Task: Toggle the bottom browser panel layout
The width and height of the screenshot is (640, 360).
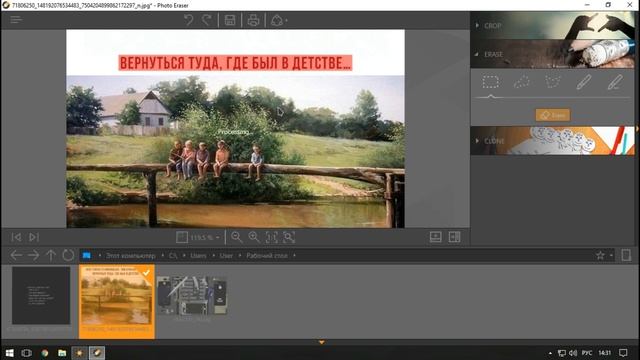Action: [436, 237]
